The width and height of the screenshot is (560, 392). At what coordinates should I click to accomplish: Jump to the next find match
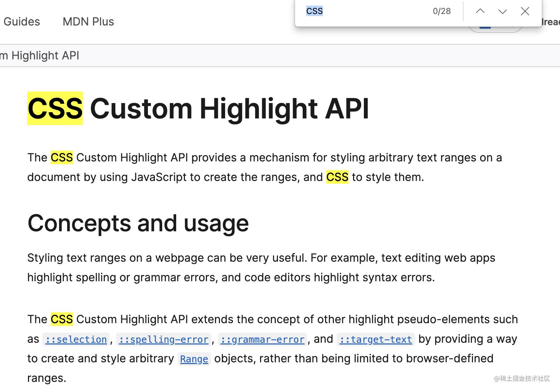point(503,11)
